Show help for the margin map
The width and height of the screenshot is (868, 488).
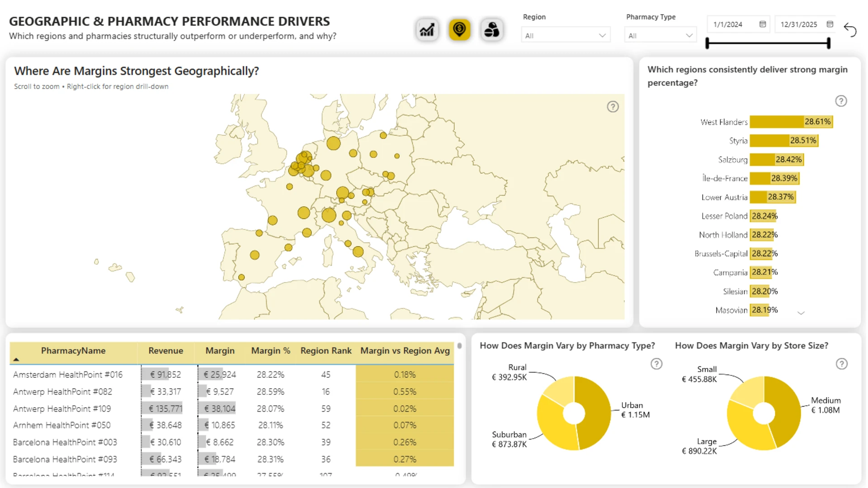(x=613, y=107)
